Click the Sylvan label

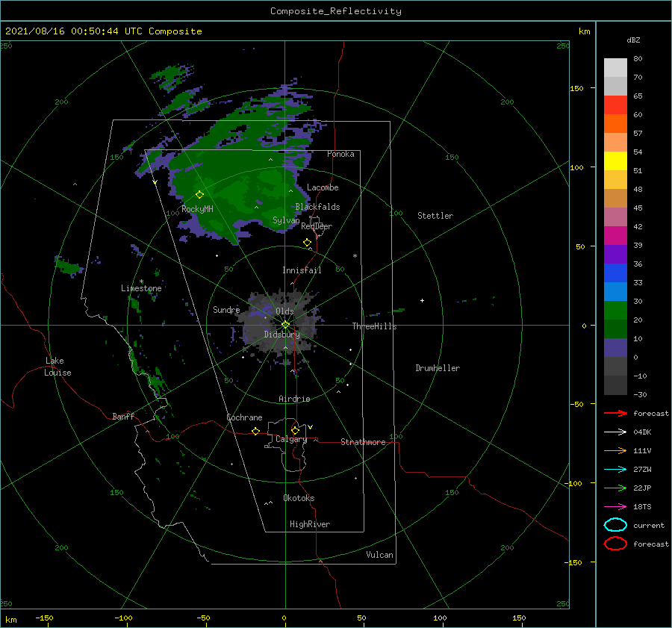coord(286,220)
